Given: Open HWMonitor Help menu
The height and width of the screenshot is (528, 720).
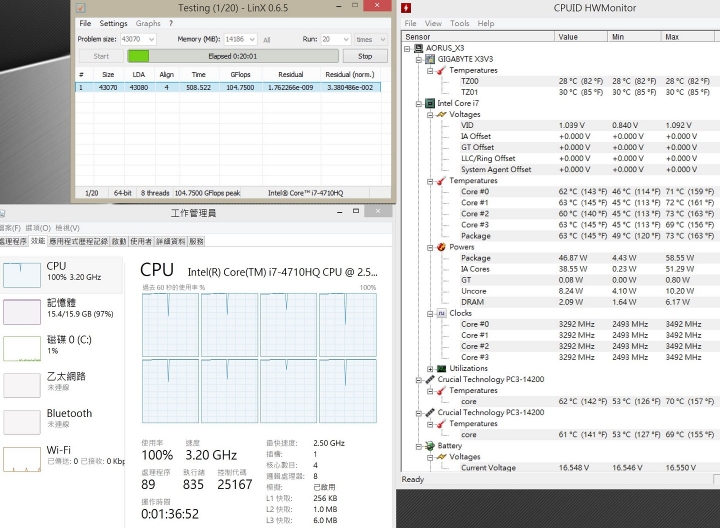Looking at the screenshot, I should (486, 23).
